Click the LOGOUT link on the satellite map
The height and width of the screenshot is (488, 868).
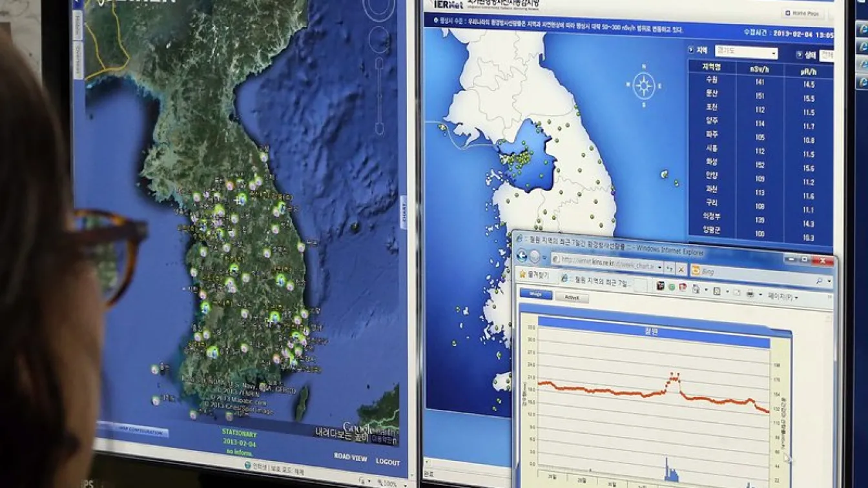(388, 462)
